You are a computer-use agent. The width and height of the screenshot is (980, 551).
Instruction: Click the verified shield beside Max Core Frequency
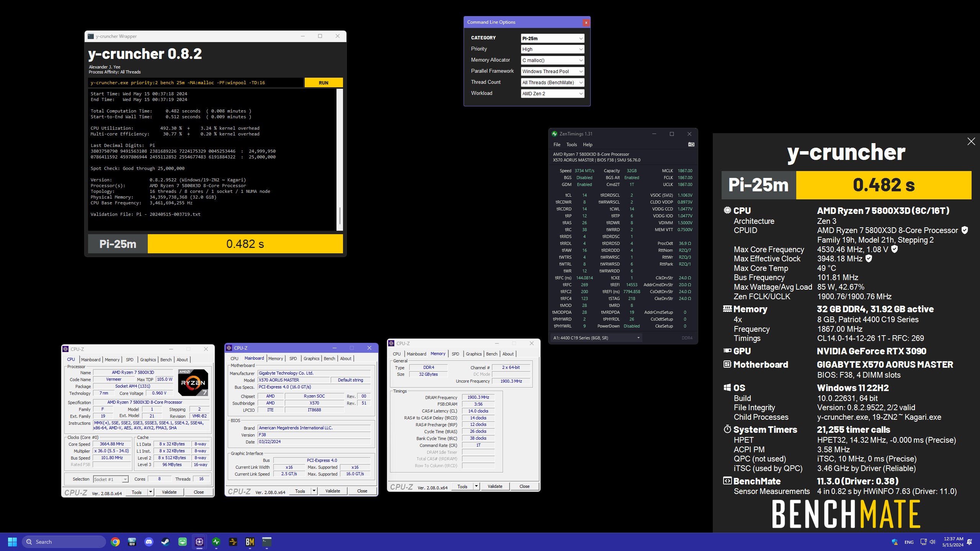click(x=894, y=249)
